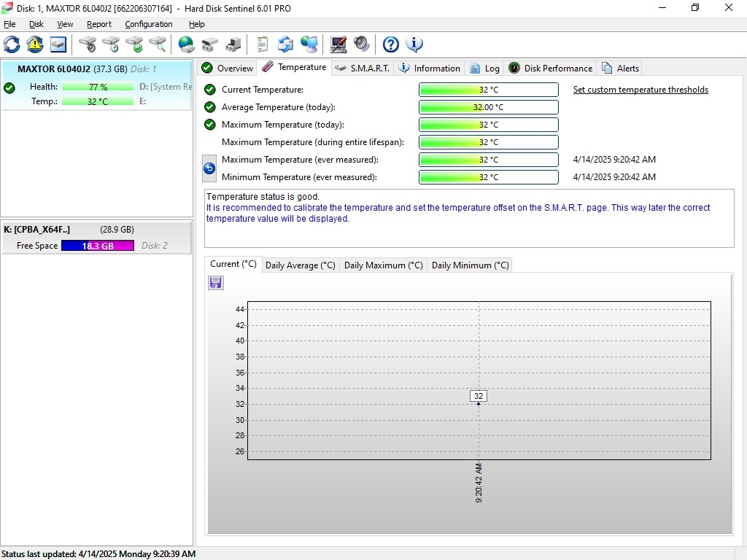Switch to the Alerts tab
Image resolution: width=747 pixels, height=560 pixels.
point(620,68)
